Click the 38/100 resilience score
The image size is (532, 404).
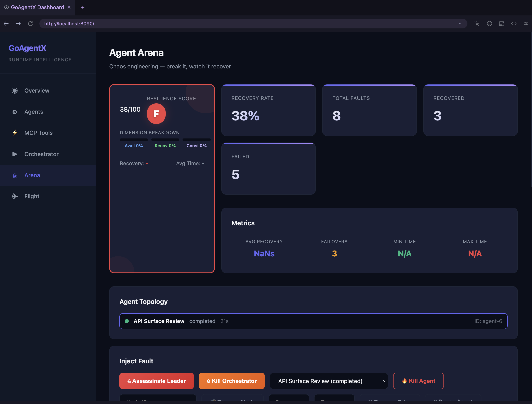(130, 109)
